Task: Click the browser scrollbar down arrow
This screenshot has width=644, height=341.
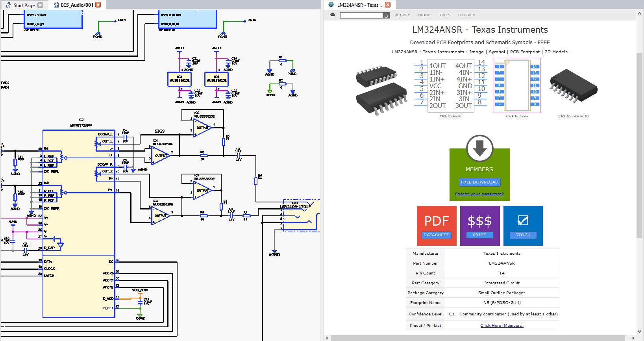Action: click(639, 332)
